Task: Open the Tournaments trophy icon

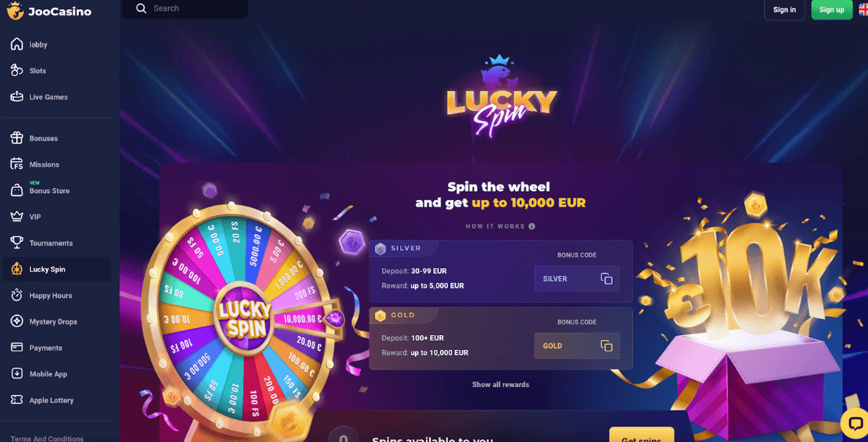Action: (x=17, y=243)
